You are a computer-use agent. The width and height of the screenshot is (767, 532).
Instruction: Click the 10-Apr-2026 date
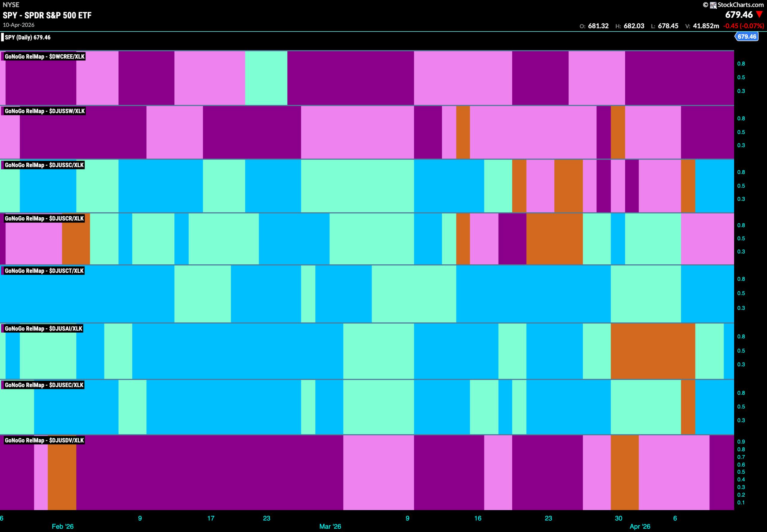[x=19, y=25]
